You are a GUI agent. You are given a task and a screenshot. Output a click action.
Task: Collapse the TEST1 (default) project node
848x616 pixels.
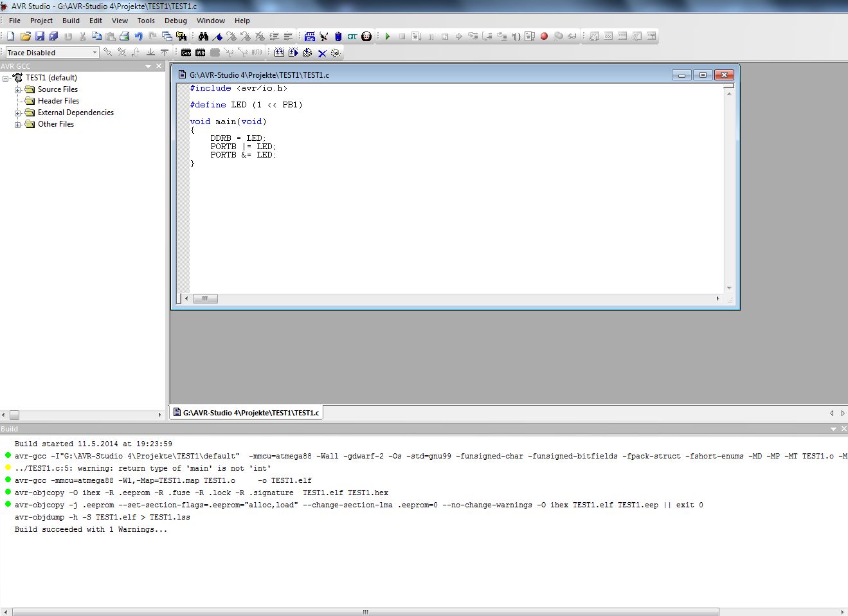coord(6,78)
